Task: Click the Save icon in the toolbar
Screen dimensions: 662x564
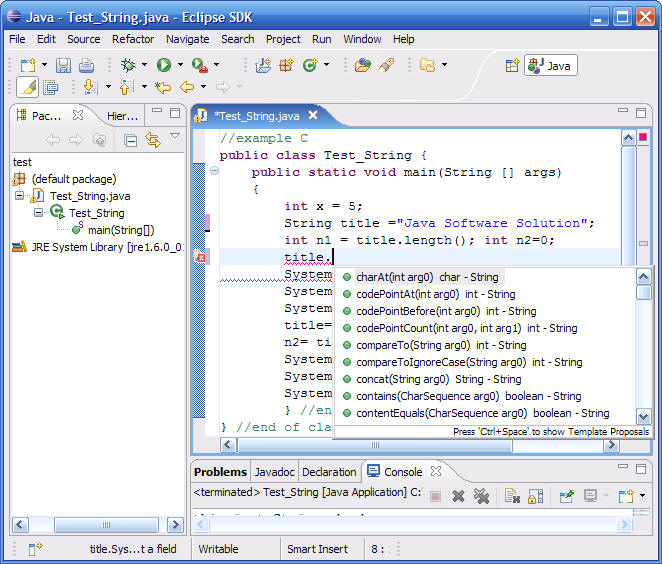Action: click(63, 65)
